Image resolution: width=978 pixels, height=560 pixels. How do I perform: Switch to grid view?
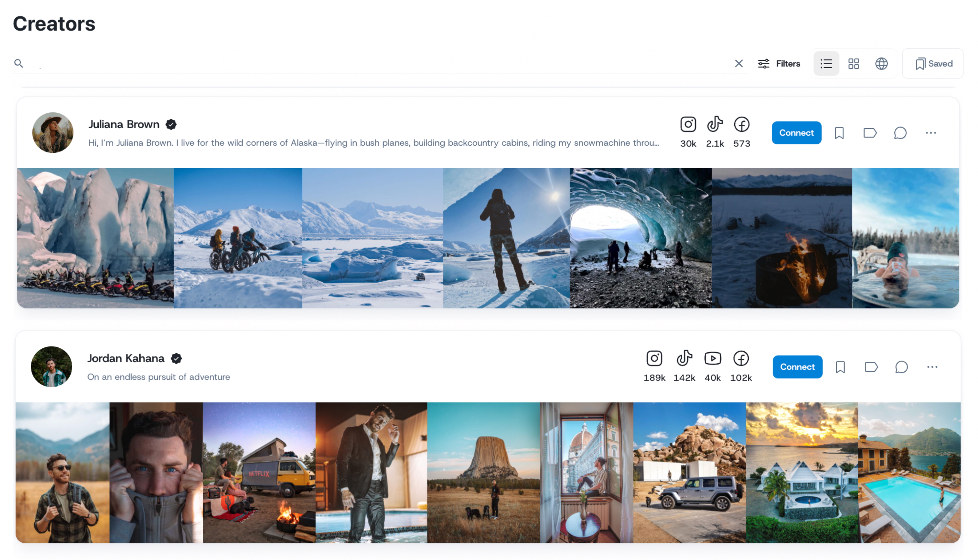[853, 63]
